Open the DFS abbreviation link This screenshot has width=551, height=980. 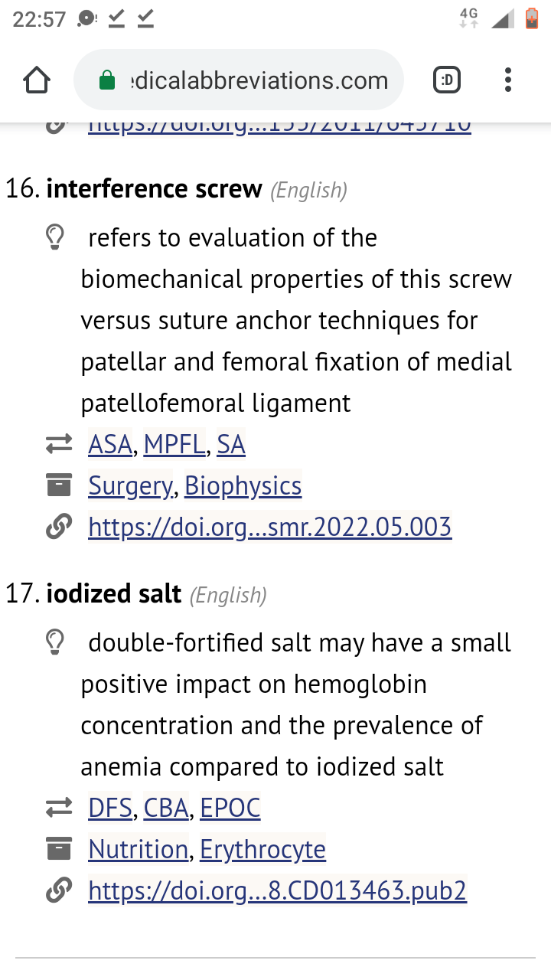click(x=110, y=808)
